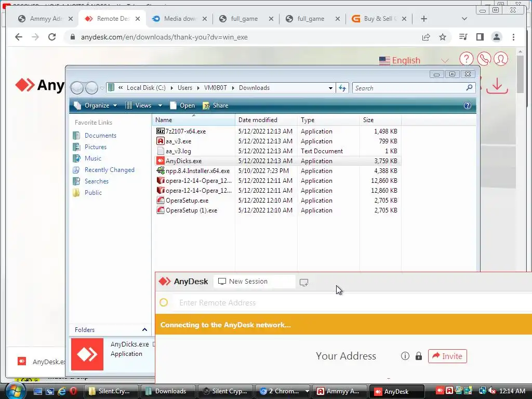
Task: Expand Chrome tab search chevron
Action: [x=464, y=19]
